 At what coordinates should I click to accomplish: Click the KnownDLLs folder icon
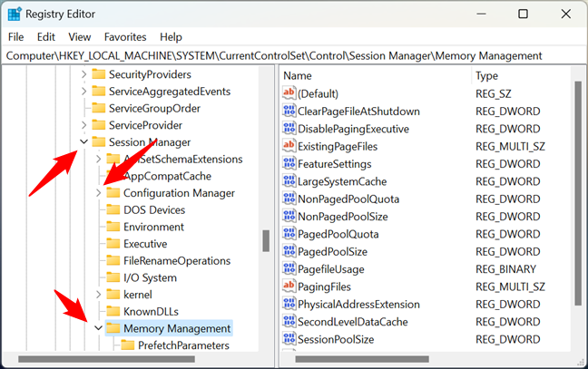point(113,311)
